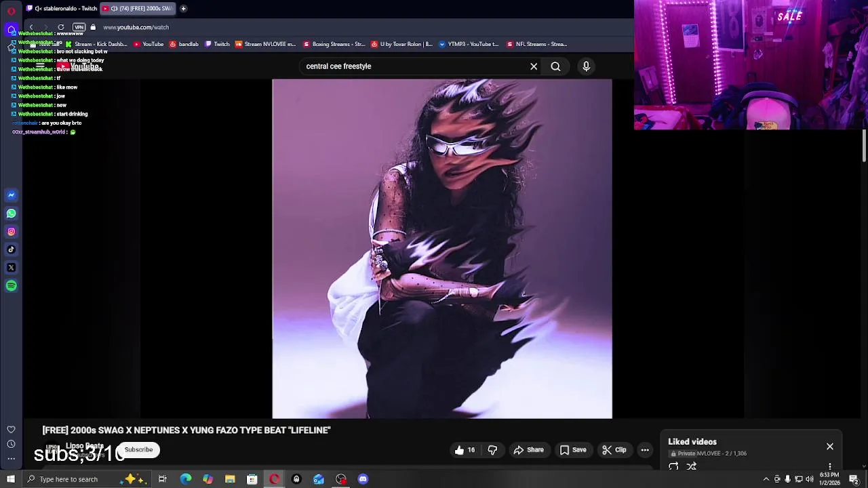Open the Boxing Streams bookmark
The height and width of the screenshot is (488, 868).
(334, 44)
